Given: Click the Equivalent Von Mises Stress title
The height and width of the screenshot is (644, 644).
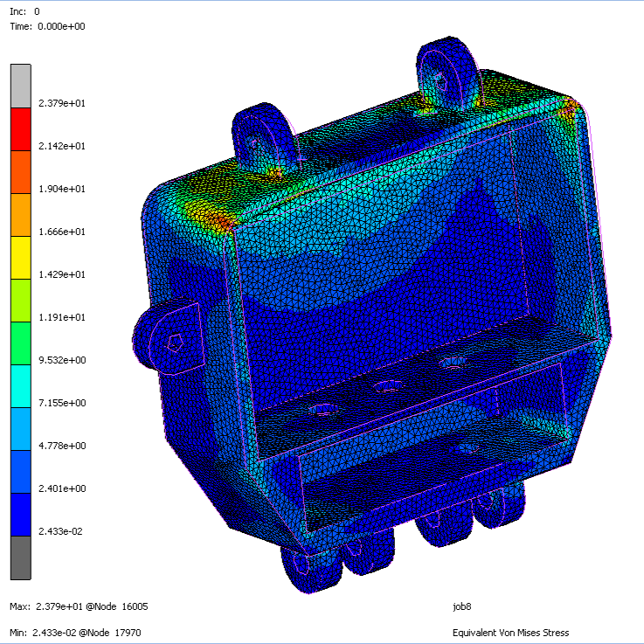Looking at the screenshot, I should click(510, 633).
